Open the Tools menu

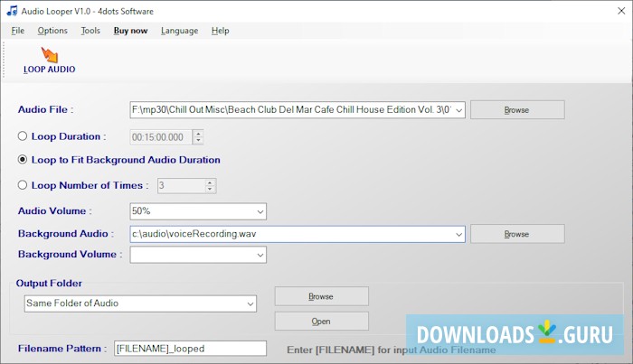[x=90, y=31]
